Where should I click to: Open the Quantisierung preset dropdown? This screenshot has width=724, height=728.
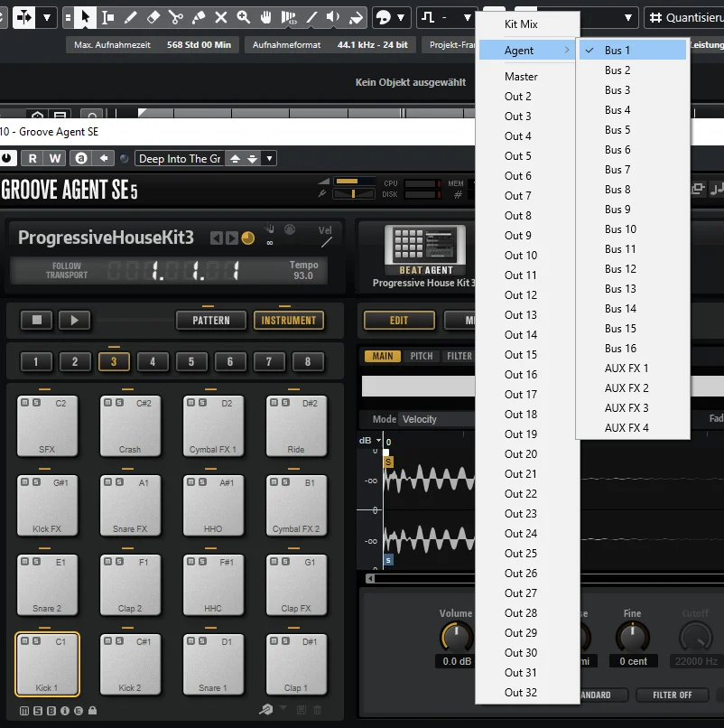684,18
